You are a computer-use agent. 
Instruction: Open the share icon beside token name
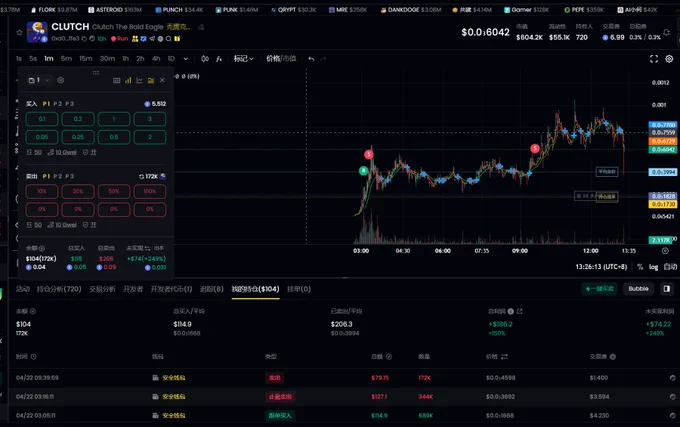click(201, 27)
